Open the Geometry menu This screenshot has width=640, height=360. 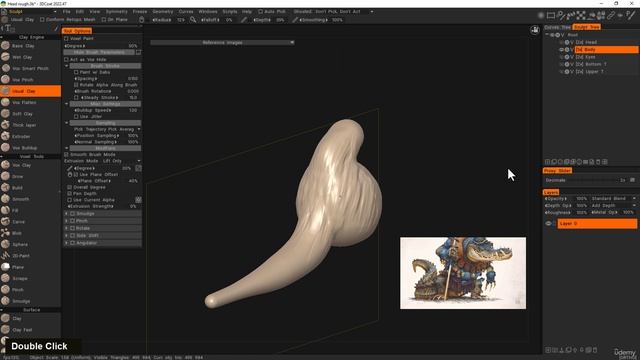click(162, 12)
